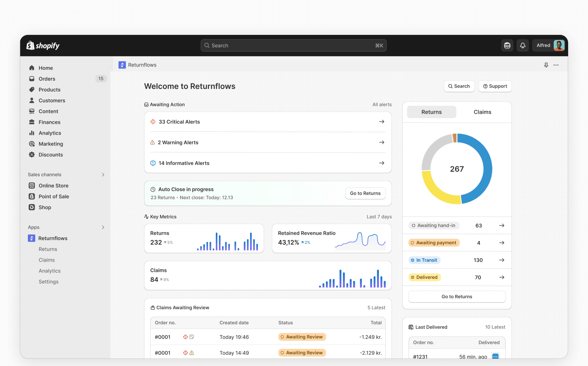
Task: Open Settings under Returnflows in the sidebar
Action: point(48,281)
